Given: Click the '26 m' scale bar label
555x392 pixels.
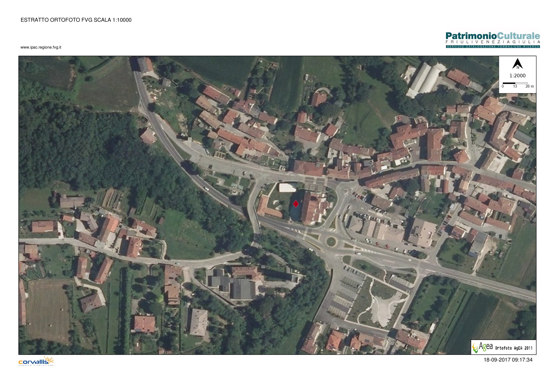Looking at the screenshot, I should pos(530,86).
